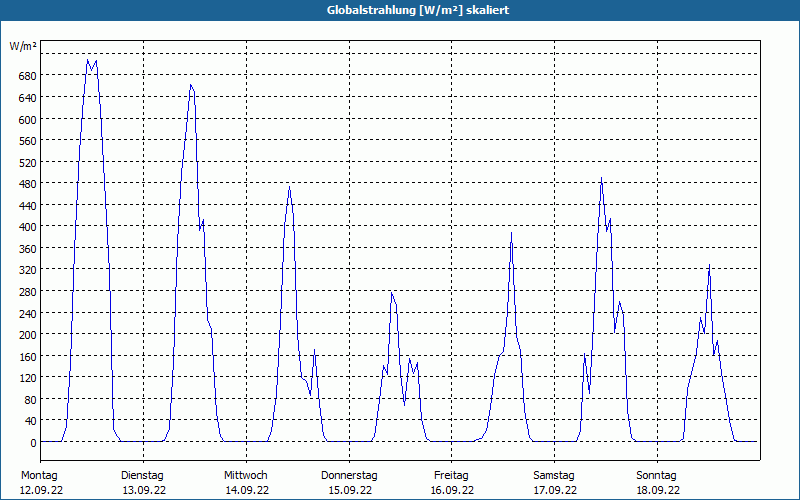Click Friday's curve peak near 385
This screenshot has width=800, height=500.
point(511,233)
